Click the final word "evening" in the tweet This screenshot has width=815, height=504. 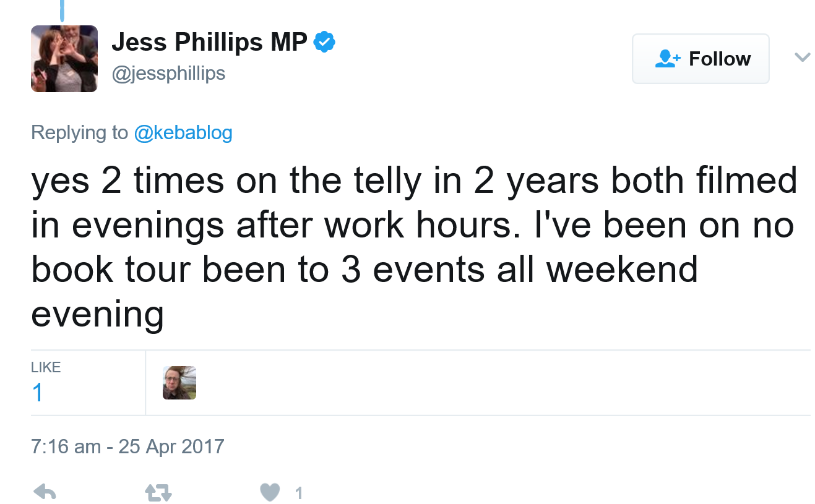coord(97,314)
